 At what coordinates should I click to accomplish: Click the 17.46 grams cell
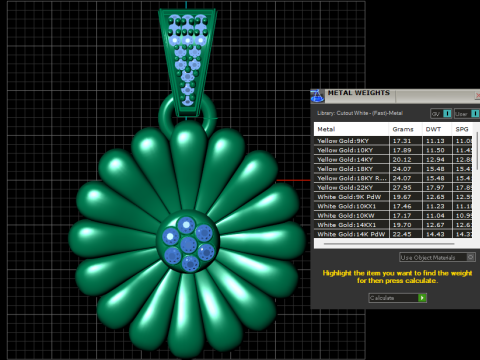[x=406, y=206]
